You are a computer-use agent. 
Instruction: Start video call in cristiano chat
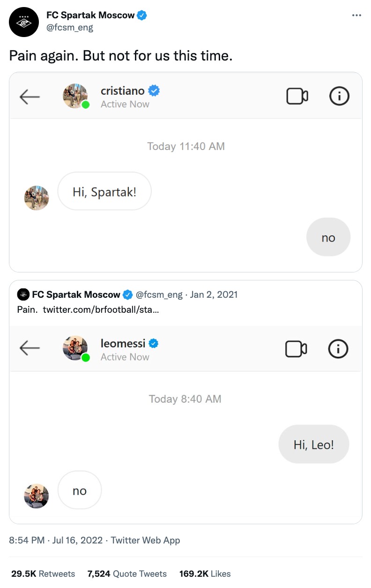297,96
